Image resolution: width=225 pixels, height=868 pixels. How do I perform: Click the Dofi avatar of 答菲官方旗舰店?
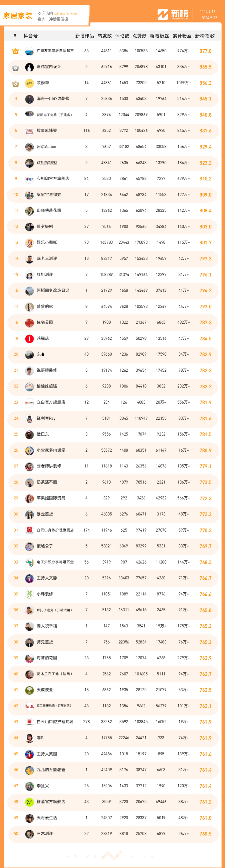pyautogui.click(x=30, y=802)
